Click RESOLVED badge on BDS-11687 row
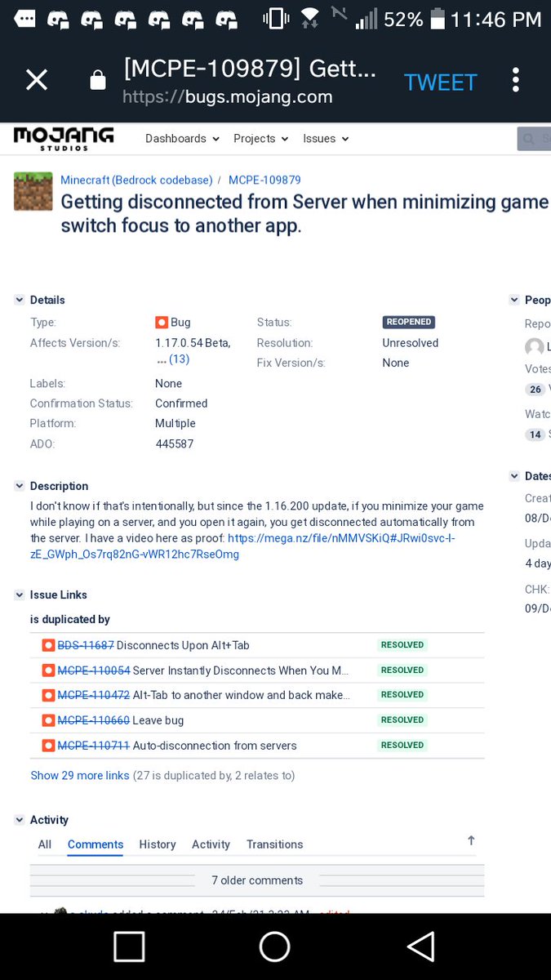This screenshot has height=980, width=551. 402,645
